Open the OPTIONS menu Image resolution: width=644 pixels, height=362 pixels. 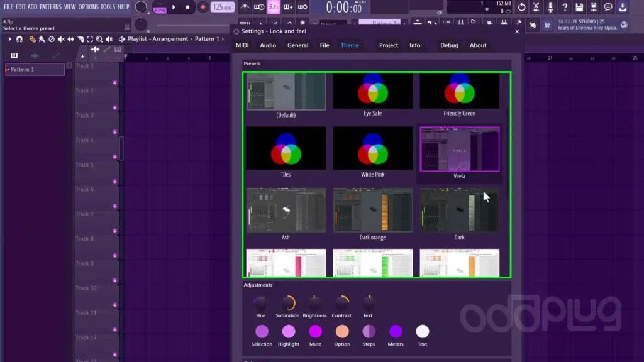[x=88, y=7]
